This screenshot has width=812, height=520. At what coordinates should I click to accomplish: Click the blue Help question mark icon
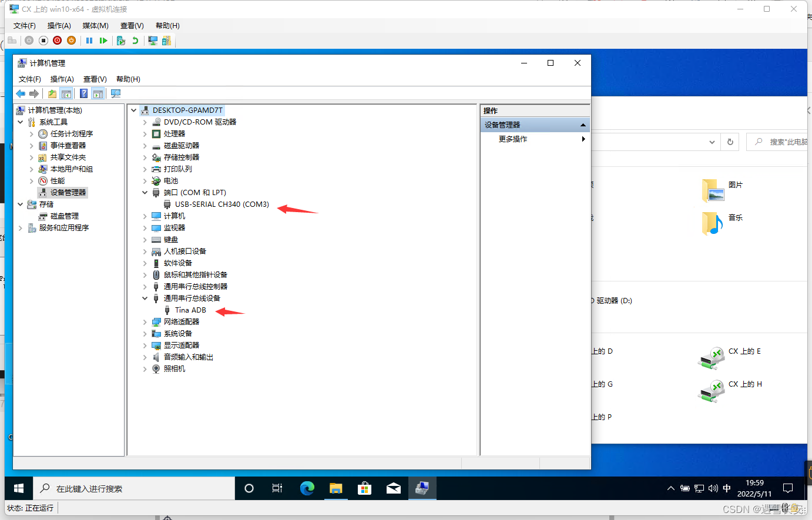pyautogui.click(x=84, y=93)
